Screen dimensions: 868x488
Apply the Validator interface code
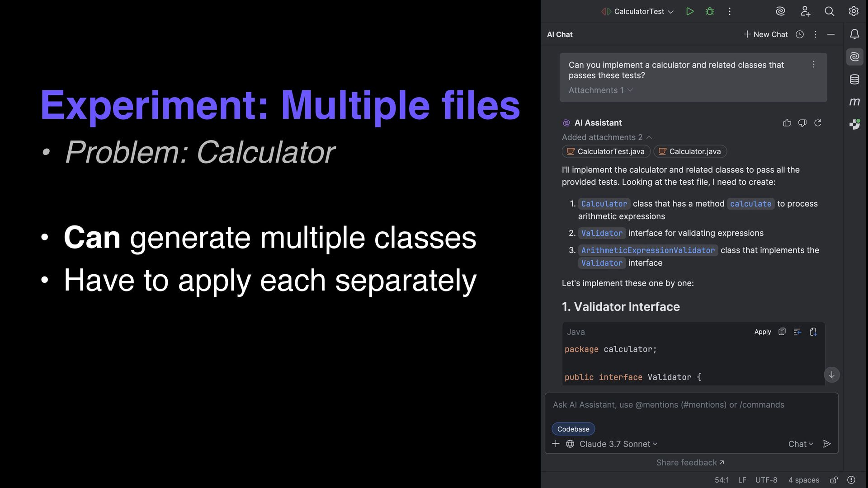(x=763, y=332)
